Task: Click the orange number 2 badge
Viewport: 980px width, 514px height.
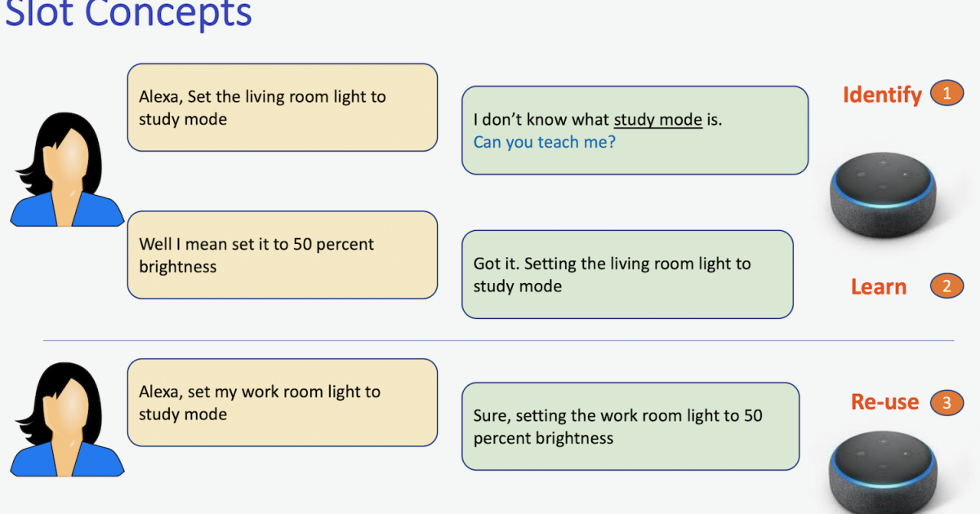Action: pyautogui.click(x=947, y=286)
